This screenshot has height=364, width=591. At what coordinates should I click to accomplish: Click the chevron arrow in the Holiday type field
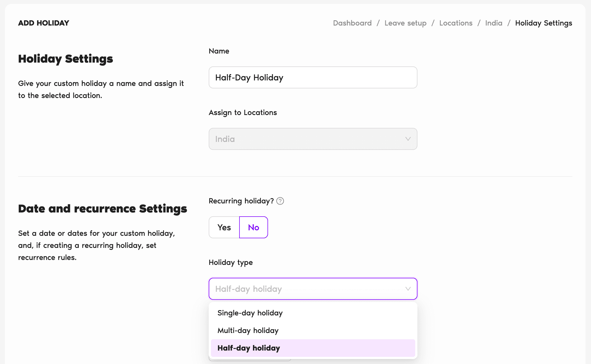408,289
